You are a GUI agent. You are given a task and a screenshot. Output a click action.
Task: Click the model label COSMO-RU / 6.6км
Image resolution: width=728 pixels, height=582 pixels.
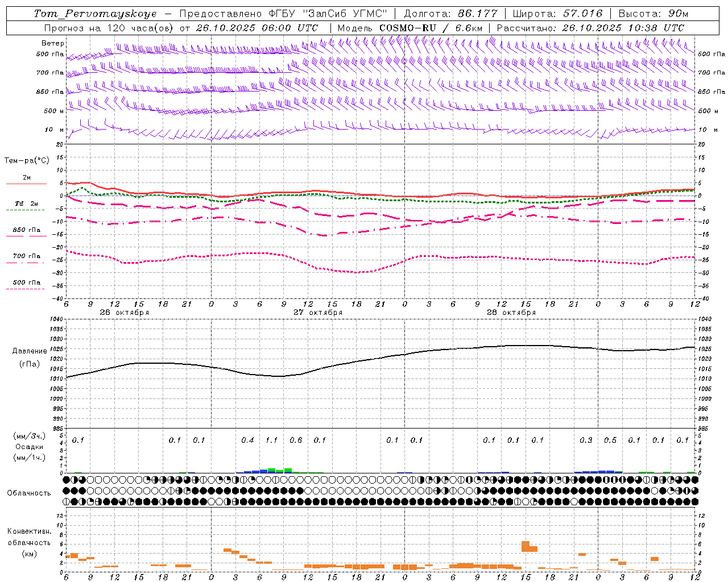click(x=431, y=28)
